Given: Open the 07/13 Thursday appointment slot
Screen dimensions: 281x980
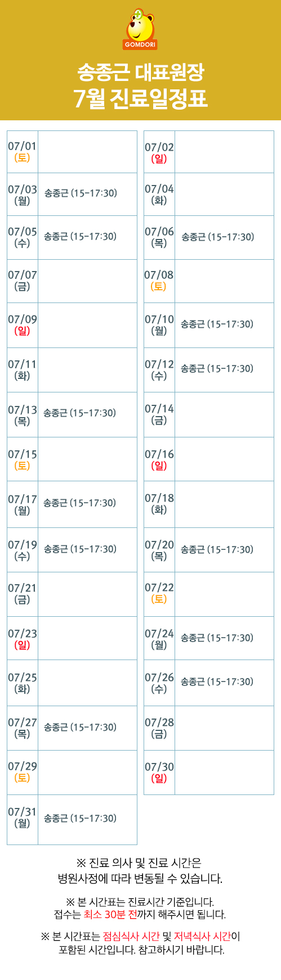Looking at the screenshot, I should pyautogui.click(x=80, y=413).
